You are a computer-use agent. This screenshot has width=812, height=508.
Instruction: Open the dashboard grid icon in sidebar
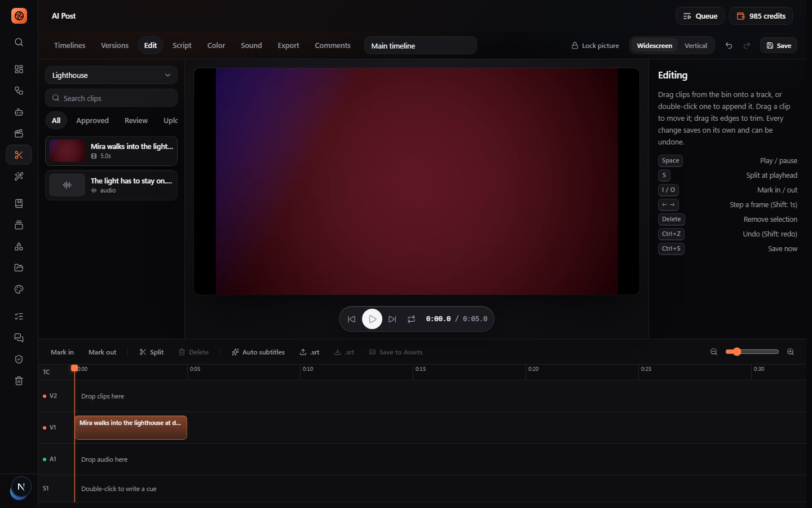(x=19, y=69)
